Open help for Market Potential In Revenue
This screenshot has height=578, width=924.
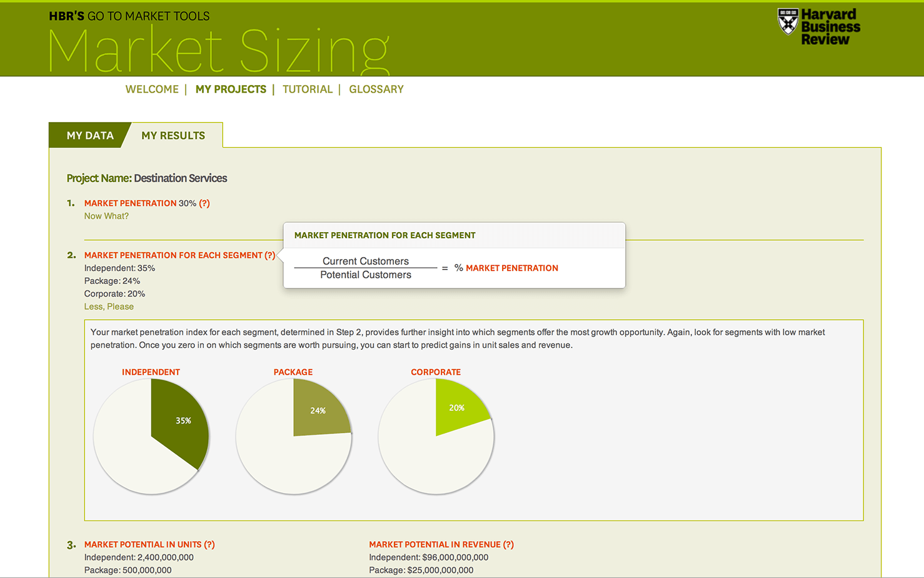click(508, 544)
